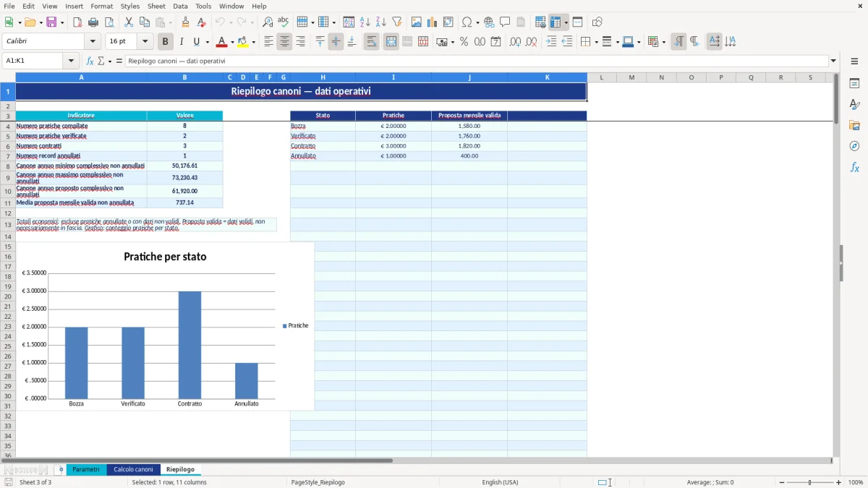Open the Sheet menu

(x=156, y=6)
